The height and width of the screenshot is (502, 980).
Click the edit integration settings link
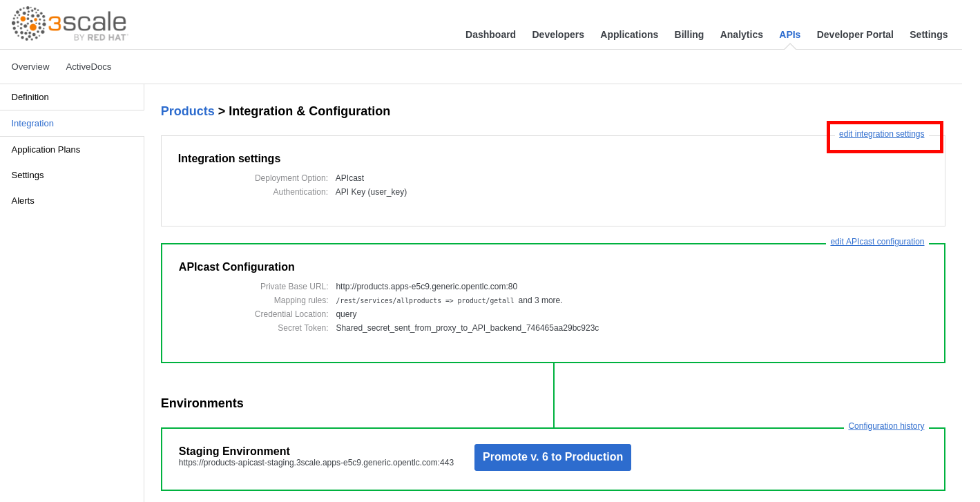click(x=881, y=134)
